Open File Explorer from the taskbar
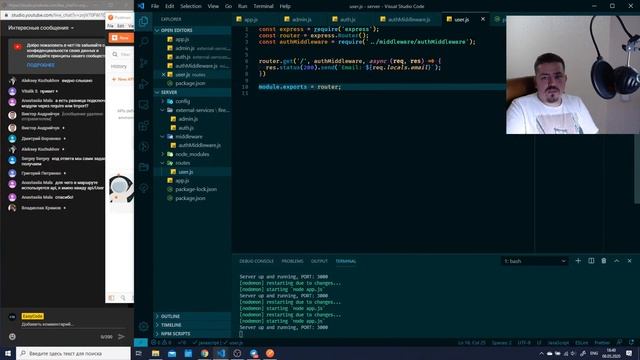The image size is (640, 360). tap(156, 353)
